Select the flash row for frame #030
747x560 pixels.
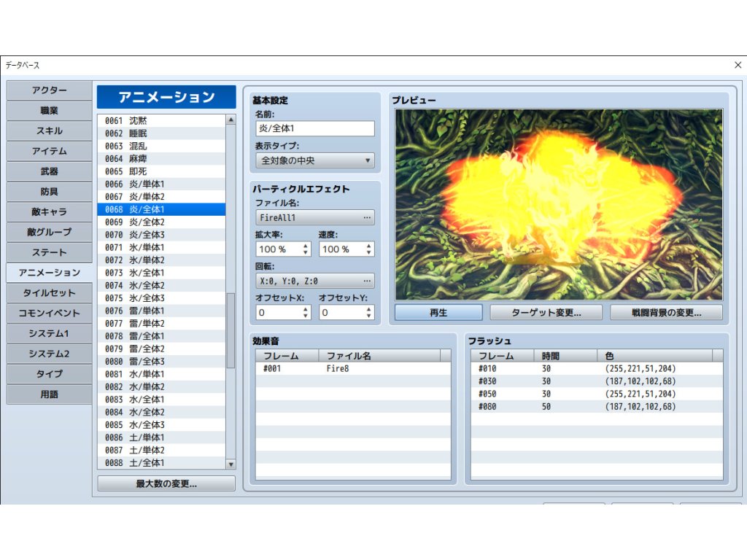click(596, 381)
